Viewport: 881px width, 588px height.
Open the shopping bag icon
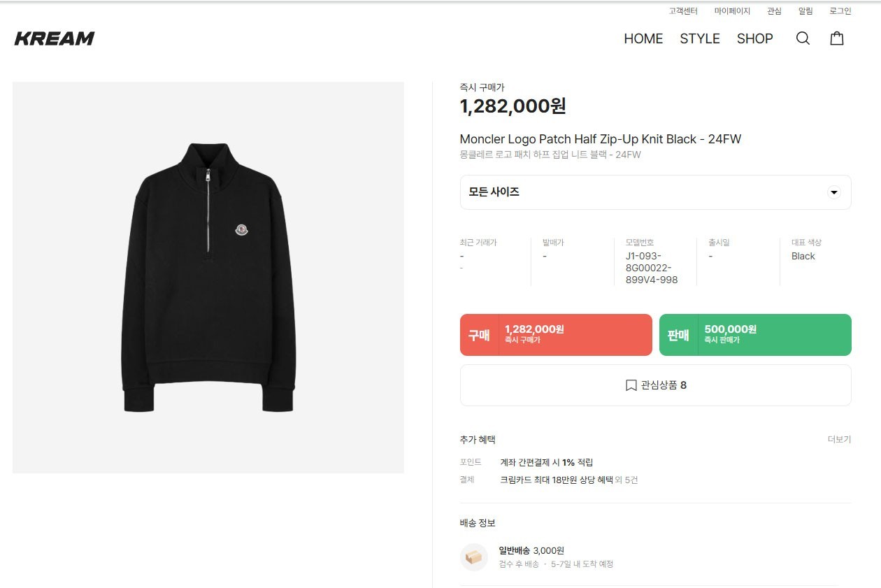click(x=837, y=38)
